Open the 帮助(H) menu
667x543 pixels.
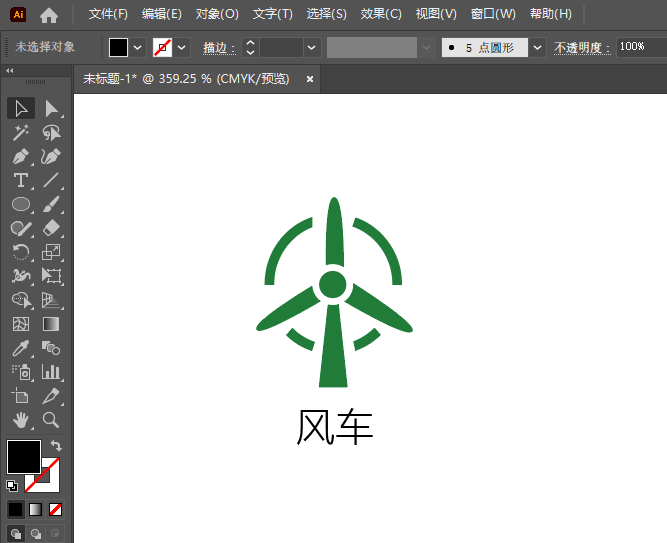tap(551, 14)
